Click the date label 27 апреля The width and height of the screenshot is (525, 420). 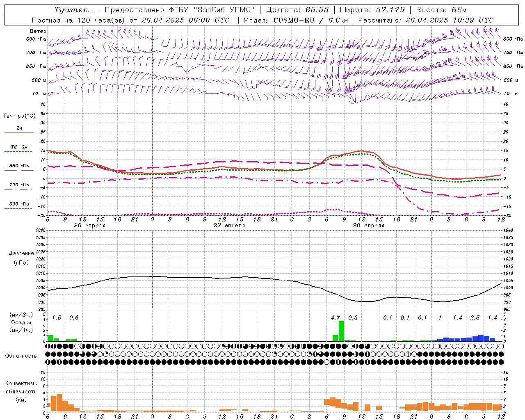pyautogui.click(x=229, y=226)
